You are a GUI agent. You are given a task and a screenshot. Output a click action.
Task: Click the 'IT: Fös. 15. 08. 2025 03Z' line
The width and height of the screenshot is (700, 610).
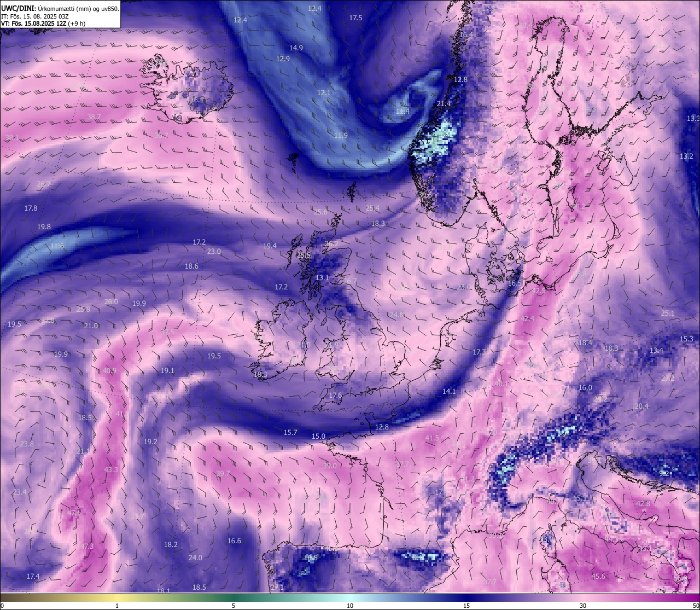pyautogui.click(x=36, y=16)
